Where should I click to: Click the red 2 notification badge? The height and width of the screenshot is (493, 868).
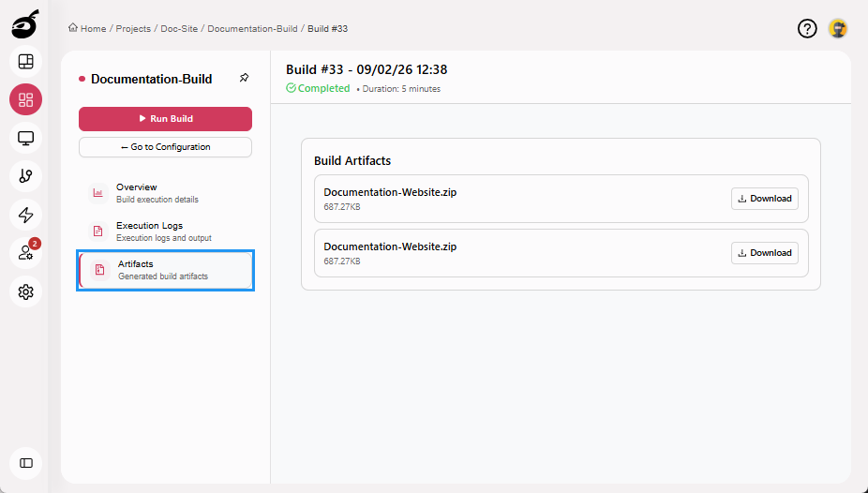(x=35, y=244)
